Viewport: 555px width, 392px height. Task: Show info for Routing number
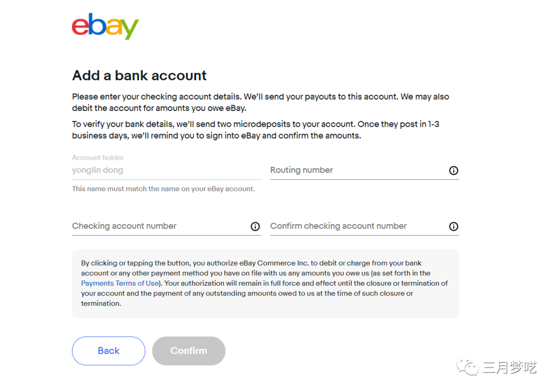point(453,171)
